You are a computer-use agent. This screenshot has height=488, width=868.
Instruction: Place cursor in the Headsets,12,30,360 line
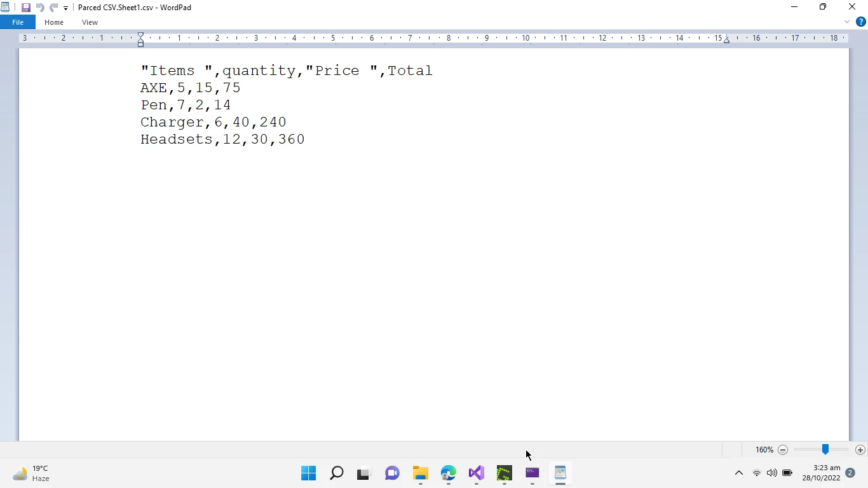[222, 139]
